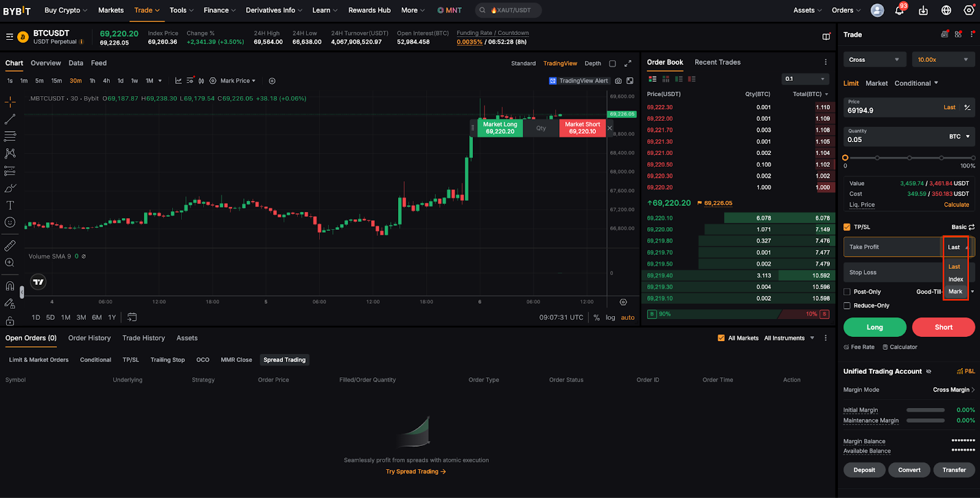This screenshot has width=980, height=498.
Task: Open the All Instruments filter dropdown
Action: 789,338
